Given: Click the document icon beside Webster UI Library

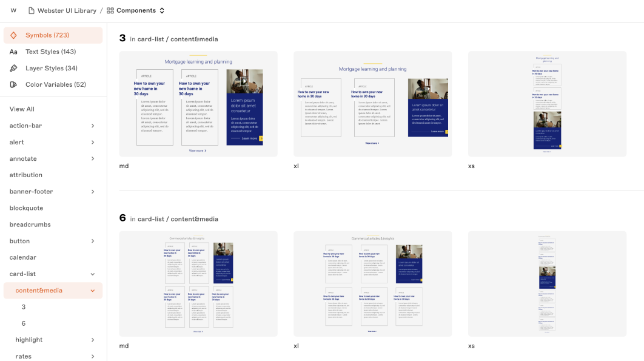Looking at the screenshot, I should pos(31,11).
